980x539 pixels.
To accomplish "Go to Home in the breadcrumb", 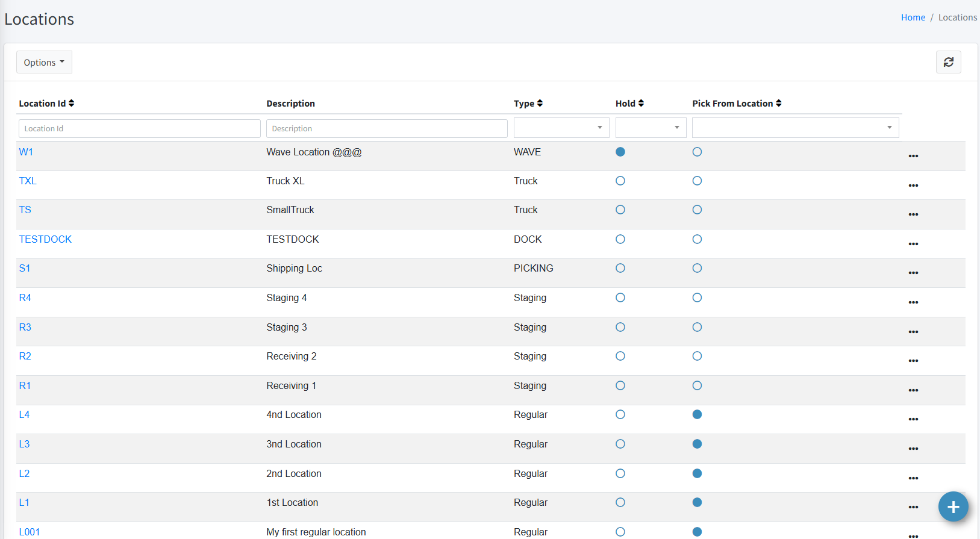I will point(913,17).
